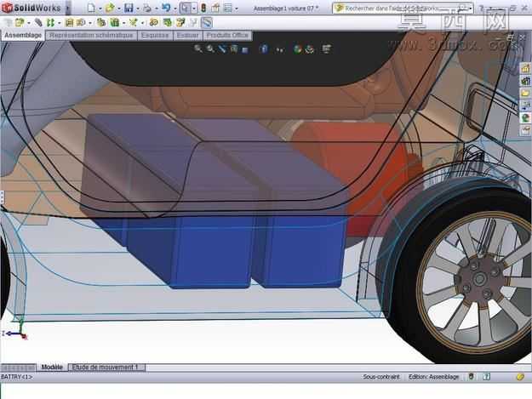Click the Mate paperclip icon
This screenshot has height=399, width=532.
38,23
